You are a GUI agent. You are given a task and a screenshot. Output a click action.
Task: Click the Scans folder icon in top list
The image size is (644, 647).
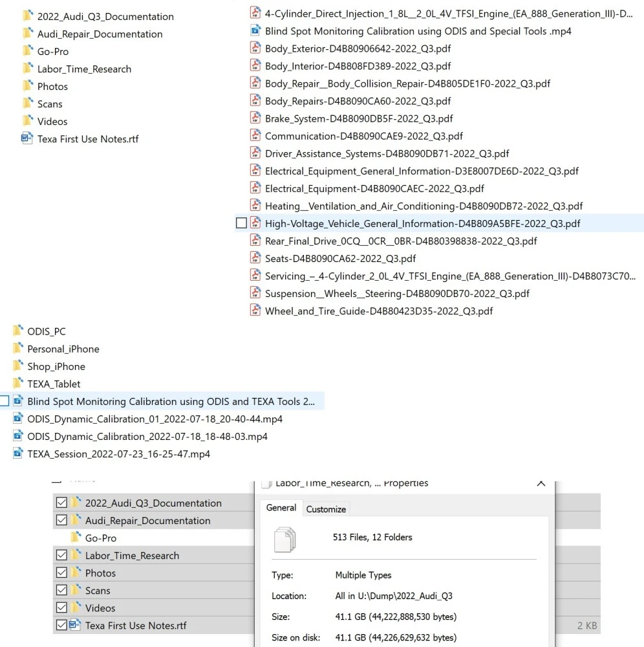(28, 104)
